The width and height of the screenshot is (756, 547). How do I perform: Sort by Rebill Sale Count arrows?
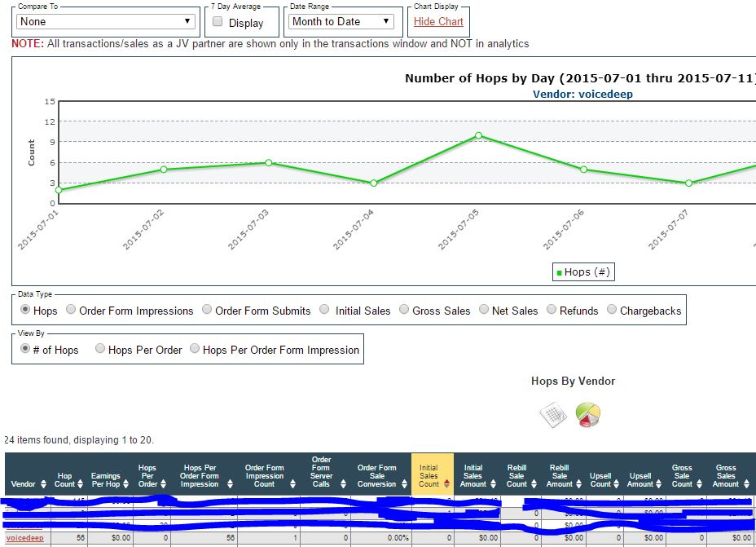(534, 483)
